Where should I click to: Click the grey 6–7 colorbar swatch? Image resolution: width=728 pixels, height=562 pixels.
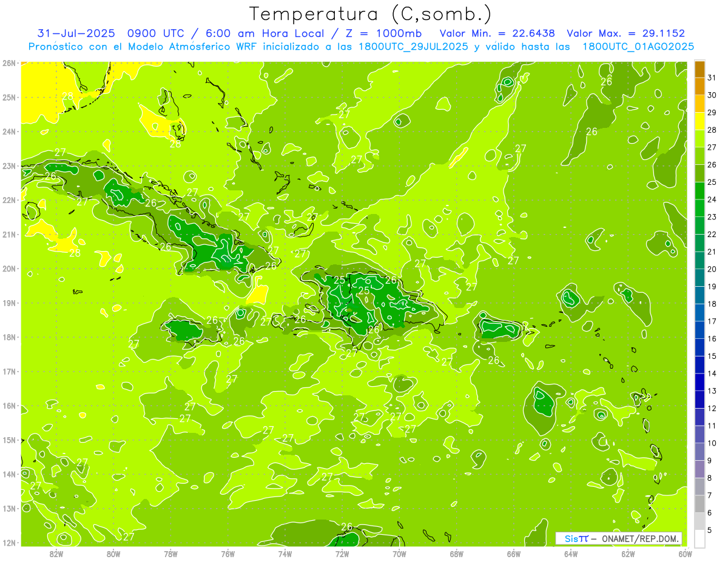click(x=699, y=504)
